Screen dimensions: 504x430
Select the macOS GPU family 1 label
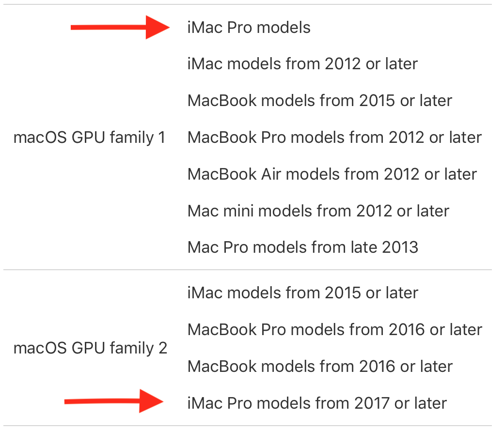pos(89,138)
